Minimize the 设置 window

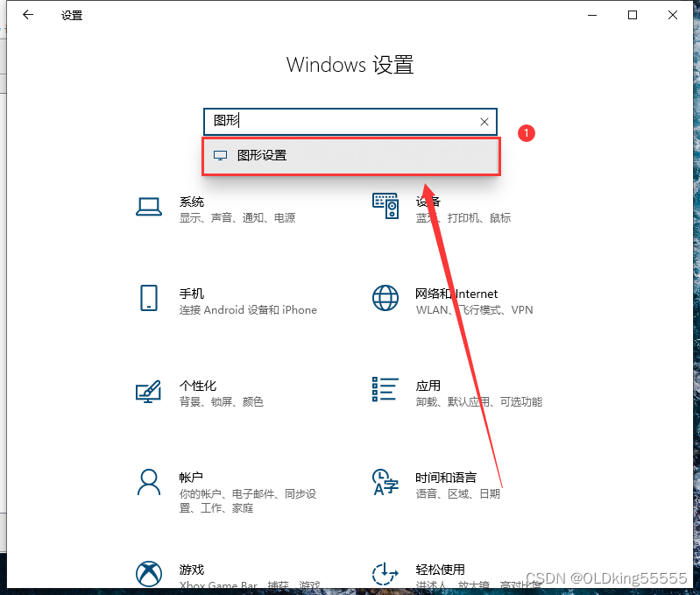(592, 15)
